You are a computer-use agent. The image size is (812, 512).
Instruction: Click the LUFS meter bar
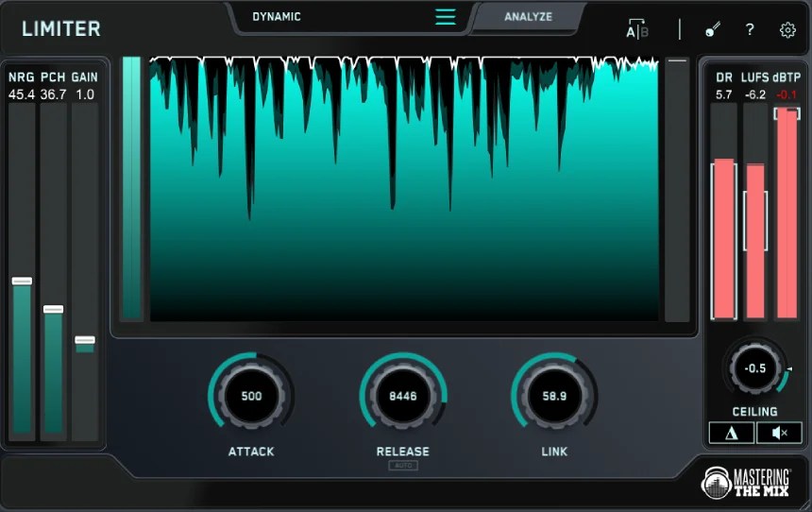[755, 212]
